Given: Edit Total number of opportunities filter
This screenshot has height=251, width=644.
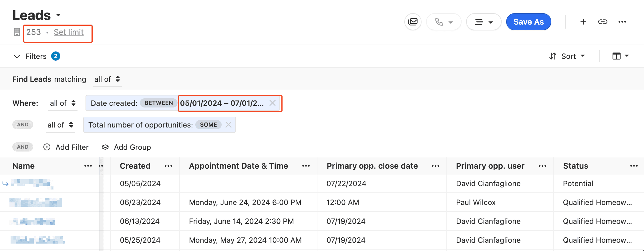Looking at the screenshot, I should point(140,125).
